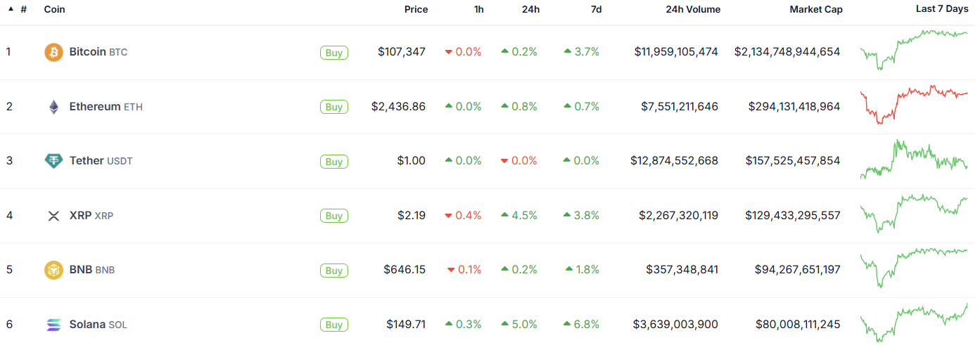Click the Tether logo icon
The image size is (980, 345).
(53, 161)
